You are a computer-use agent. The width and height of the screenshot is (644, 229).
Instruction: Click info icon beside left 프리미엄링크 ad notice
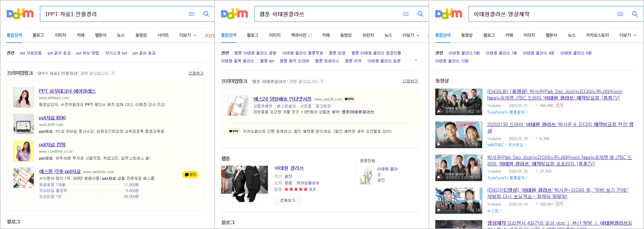(x=113, y=73)
